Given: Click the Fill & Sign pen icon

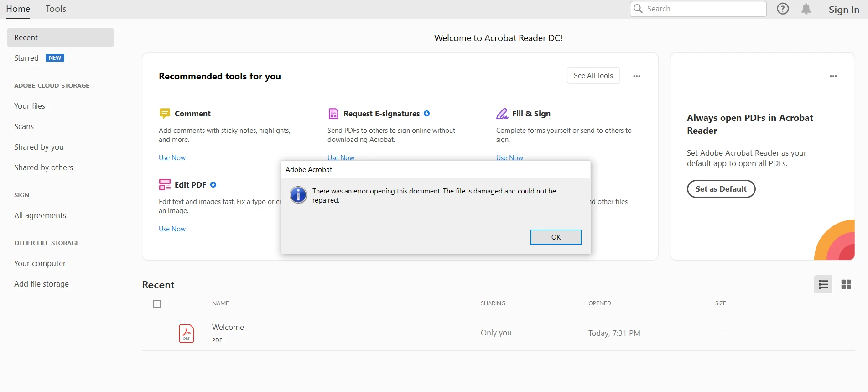Looking at the screenshot, I should tap(502, 113).
